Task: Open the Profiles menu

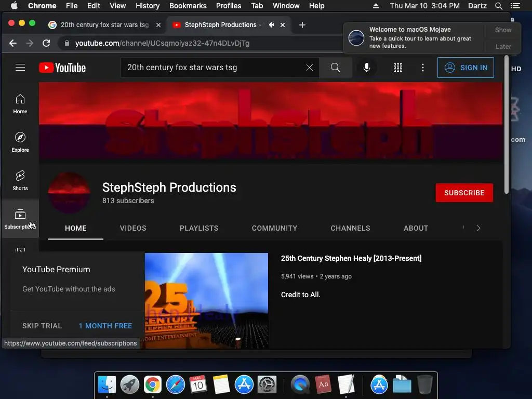Action: [229, 6]
